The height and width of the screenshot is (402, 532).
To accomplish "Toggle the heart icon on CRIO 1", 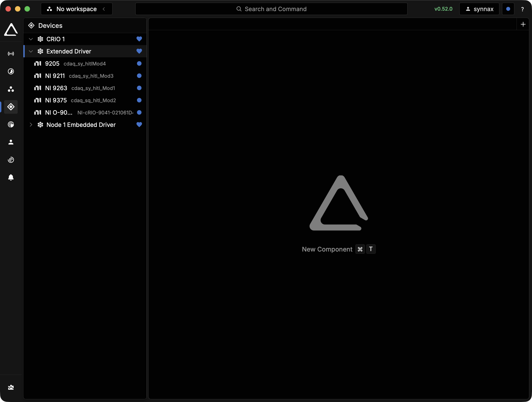I will click(x=139, y=39).
